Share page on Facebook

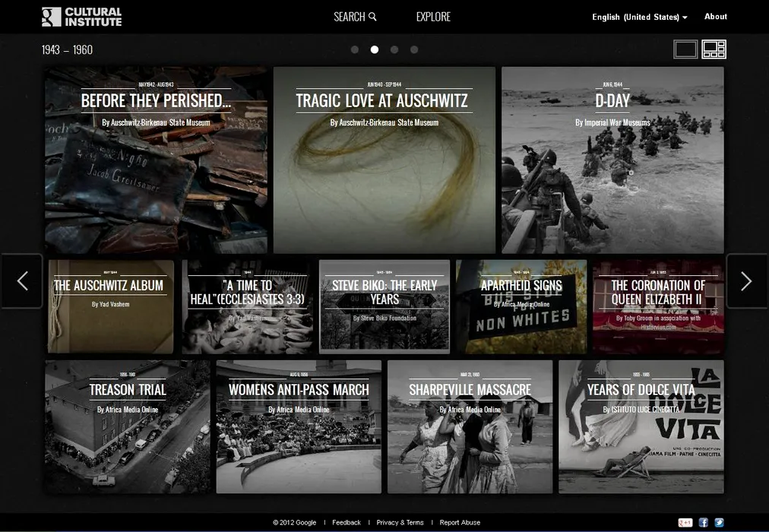[x=704, y=523]
